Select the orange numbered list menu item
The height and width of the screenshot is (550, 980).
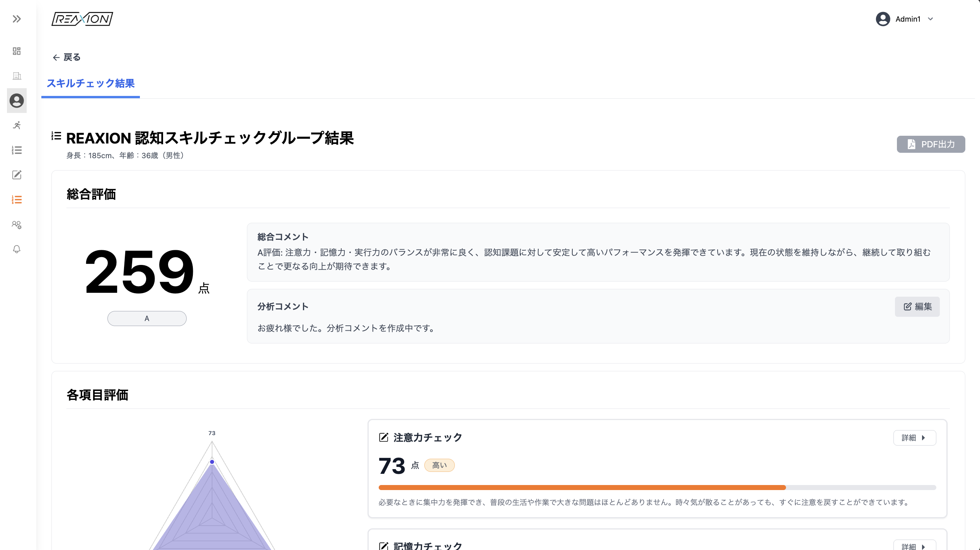point(16,199)
